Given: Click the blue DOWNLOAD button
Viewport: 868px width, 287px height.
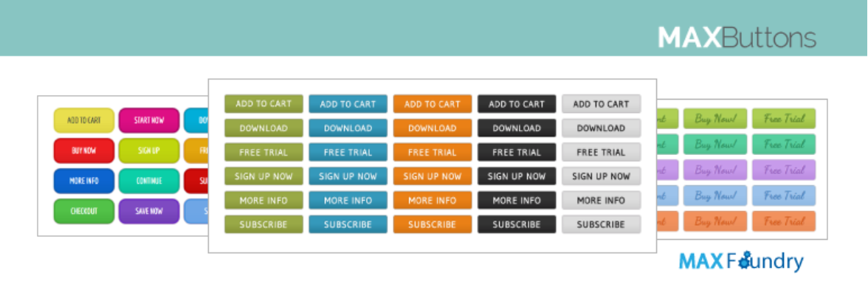Looking at the screenshot, I should coord(348,128).
